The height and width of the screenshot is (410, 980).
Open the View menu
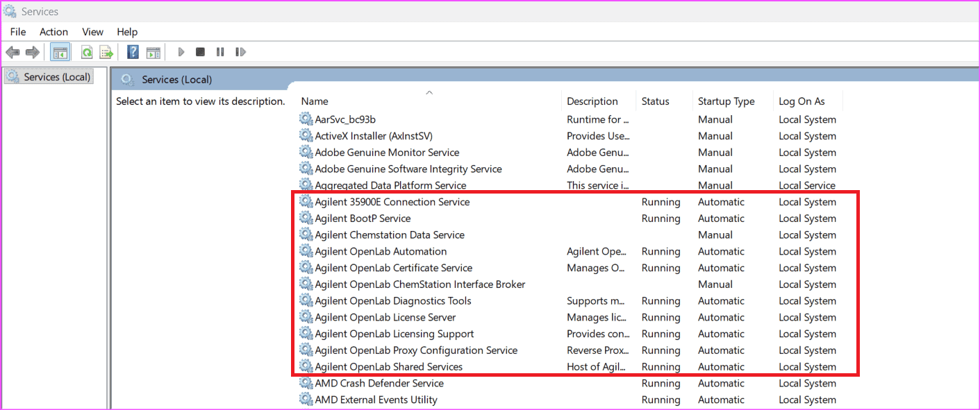92,32
